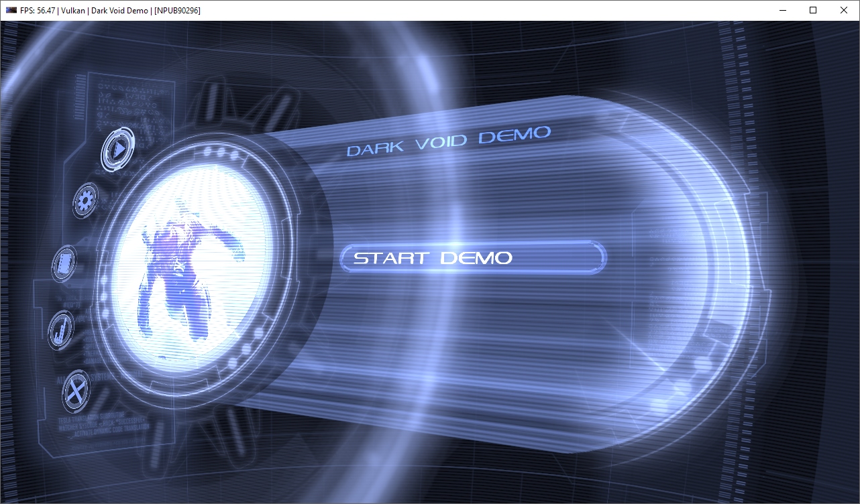Open the gear settings icon
Image resolution: width=860 pixels, height=504 pixels.
tap(85, 200)
